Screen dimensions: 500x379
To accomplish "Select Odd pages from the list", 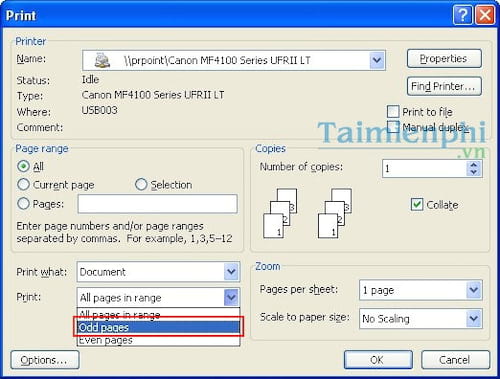I will click(x=158, y=327).
